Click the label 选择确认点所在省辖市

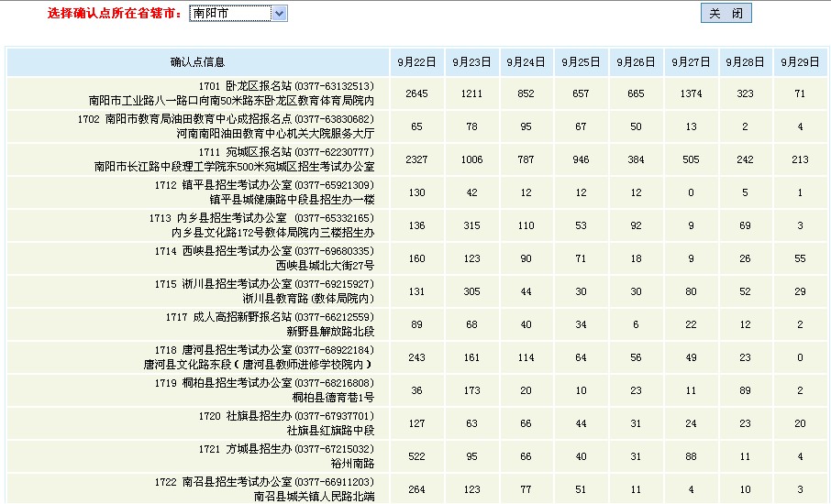pos(115,13)
